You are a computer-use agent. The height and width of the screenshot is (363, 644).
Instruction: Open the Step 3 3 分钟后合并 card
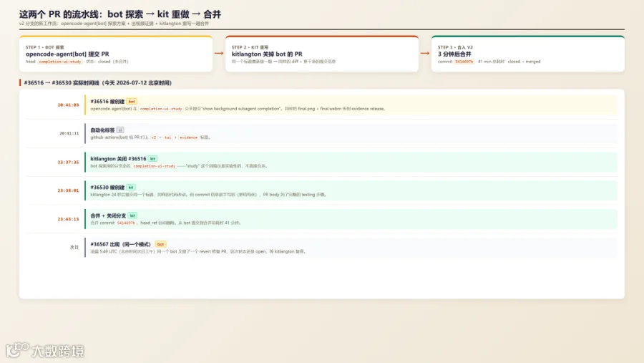(528, 54)
